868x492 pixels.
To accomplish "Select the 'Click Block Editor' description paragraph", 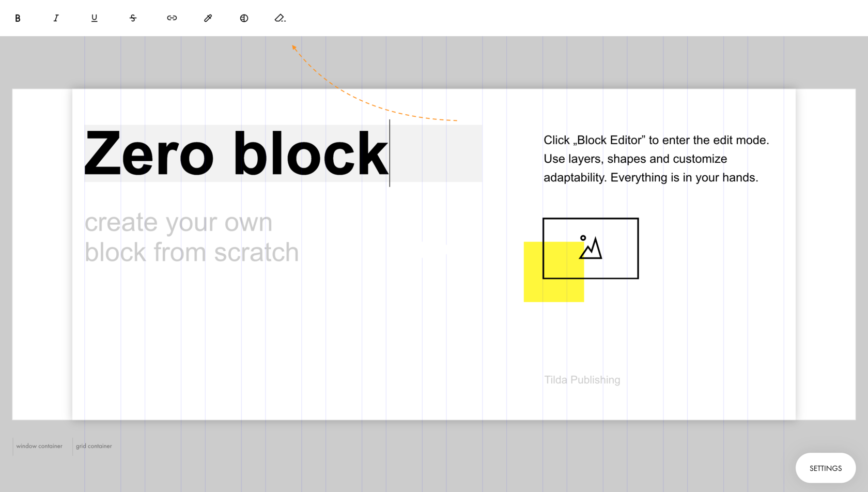I will [656, 159].
